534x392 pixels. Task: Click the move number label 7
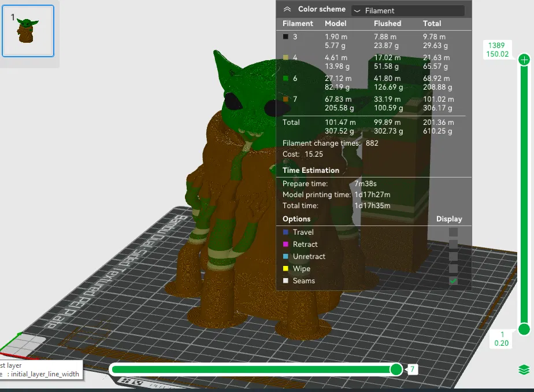click(x=413, y=369)
